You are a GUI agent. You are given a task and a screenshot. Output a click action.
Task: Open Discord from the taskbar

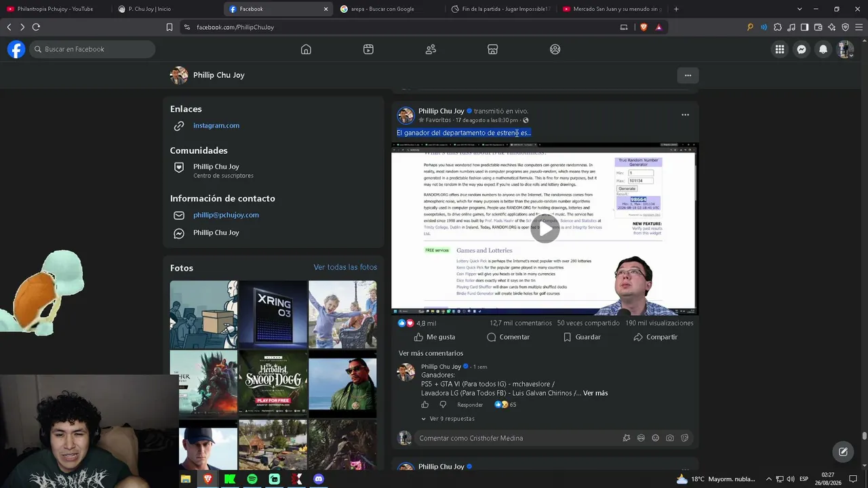tap(319, 479)
